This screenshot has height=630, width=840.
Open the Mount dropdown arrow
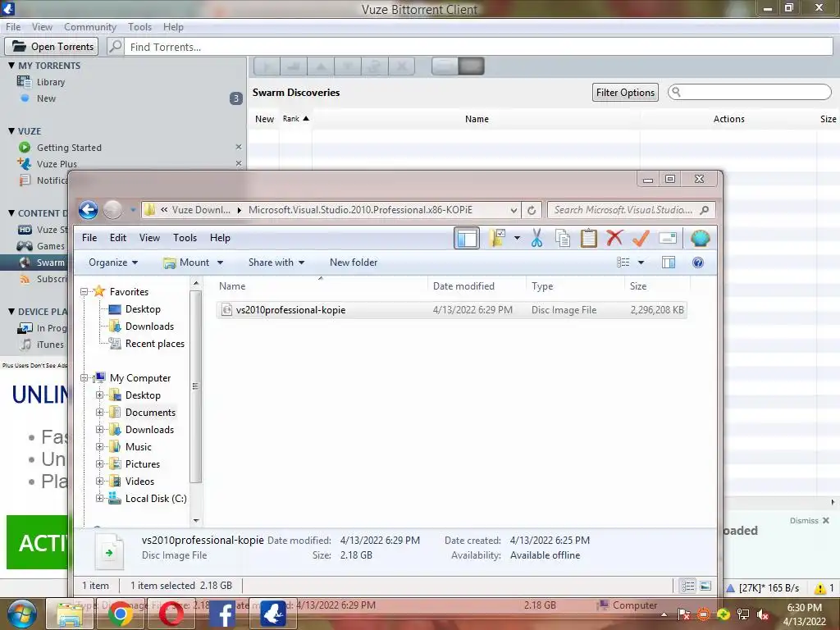(220, 262)
